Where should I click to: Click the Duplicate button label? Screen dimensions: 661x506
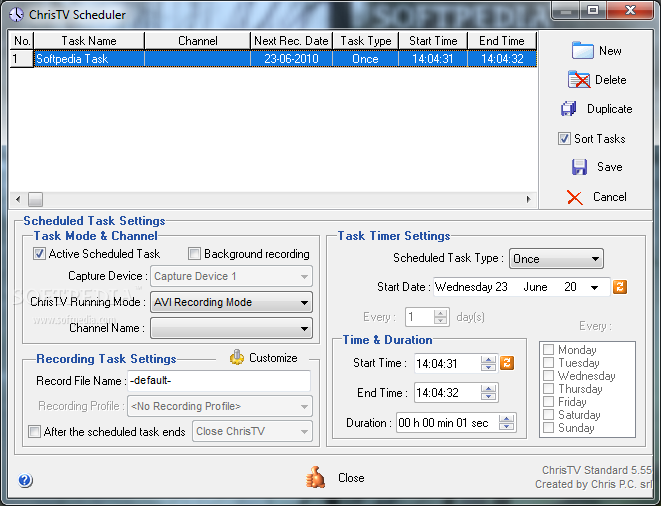coord(610,109)
